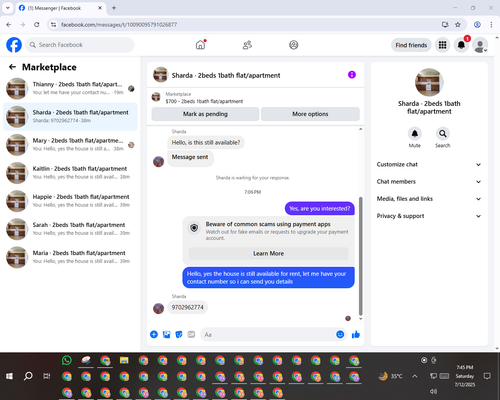
Task: Open the Friends icon in top navigation
Action: tap(247, 45)
